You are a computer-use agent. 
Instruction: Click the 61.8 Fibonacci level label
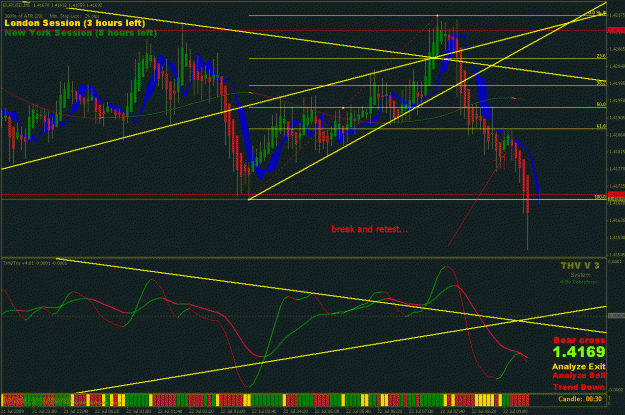coord(601,126)
